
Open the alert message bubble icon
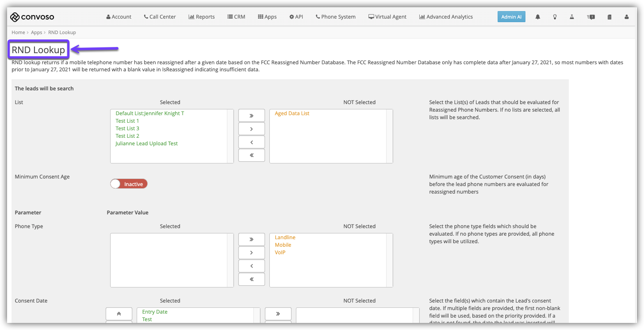[x=591, y=17]
